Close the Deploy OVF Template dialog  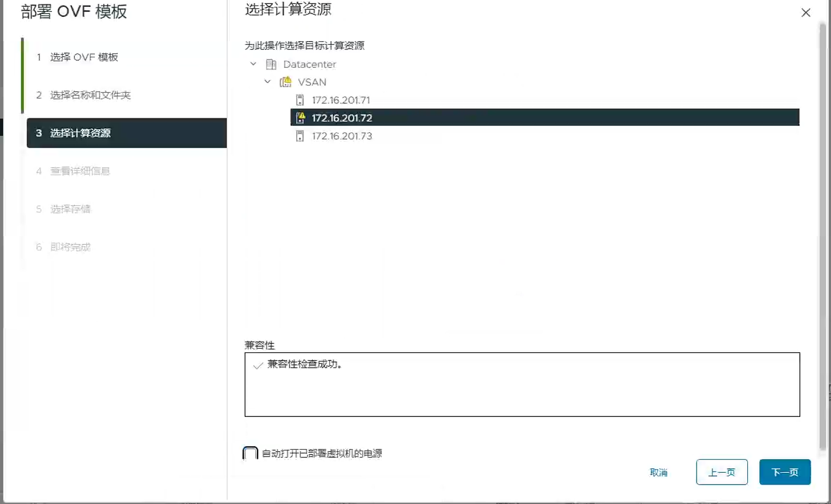(x=806, y=13)
